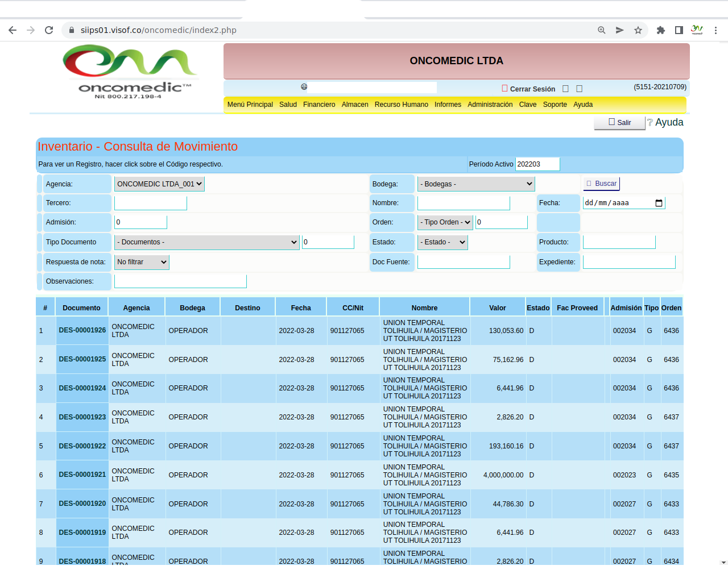
Task: Click into the Observaciones text field
Action: coord(180,281)
